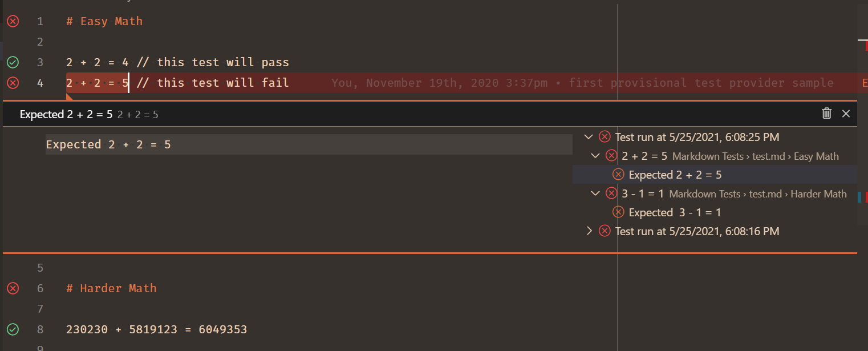This screenshot has height=351, width=868.
Task: Click the error icon next to "Test run at 5/25/2021, 6:08:16 PM"
Action: click(x=605, y=231)
